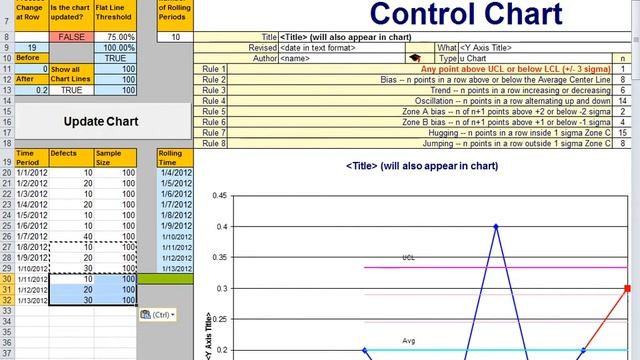640x360 pixels.
Task: Click the Title field in header
Action: click(x=455, y=37)
